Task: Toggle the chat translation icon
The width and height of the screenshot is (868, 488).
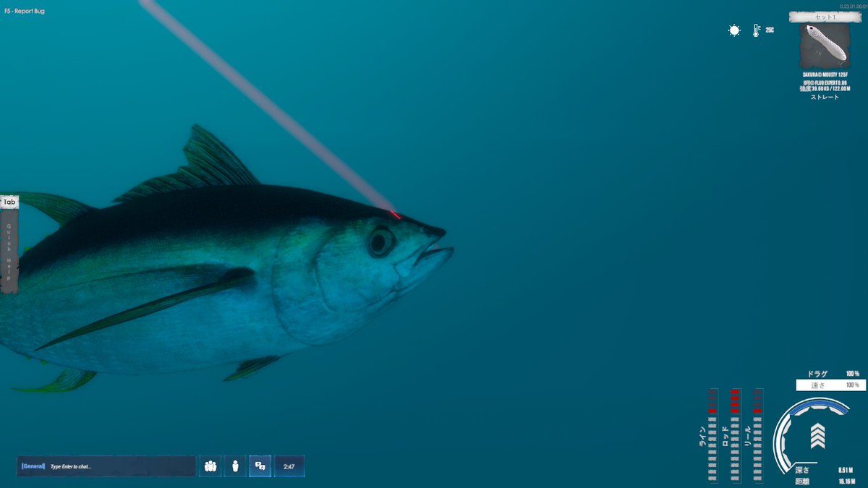Action: (x=260, y=466)
